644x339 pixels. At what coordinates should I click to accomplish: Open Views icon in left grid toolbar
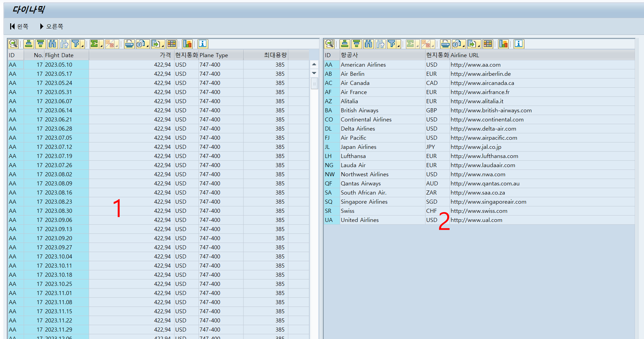pyautogui.click(x=141, y=44)
